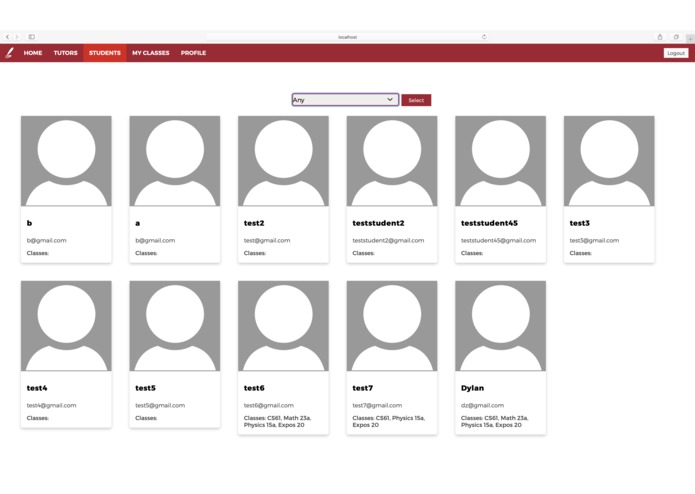Click email test5@gmail.com

point(160,405)
